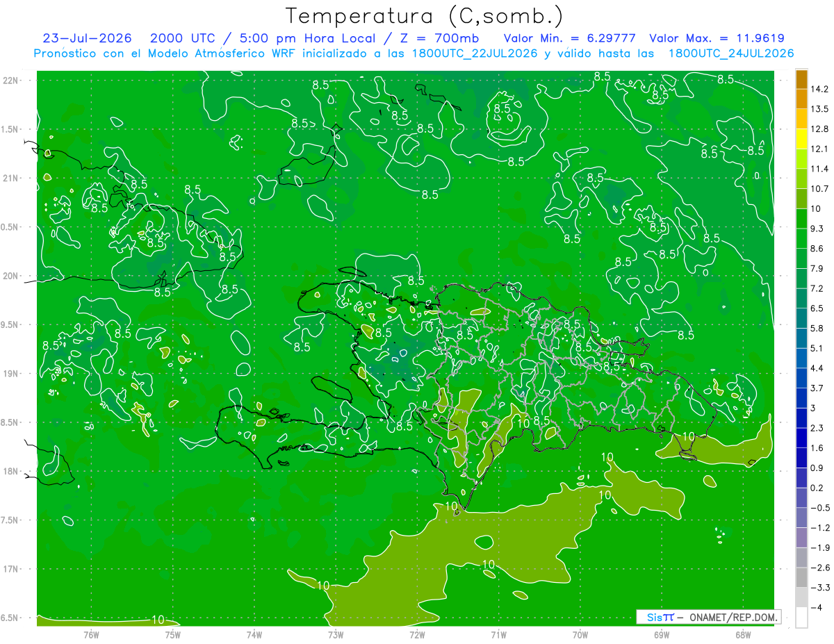Pick the legend color band between 14.2 and 13.5
The height and width of the screenshot is (644, 834).
click(801, 99)
